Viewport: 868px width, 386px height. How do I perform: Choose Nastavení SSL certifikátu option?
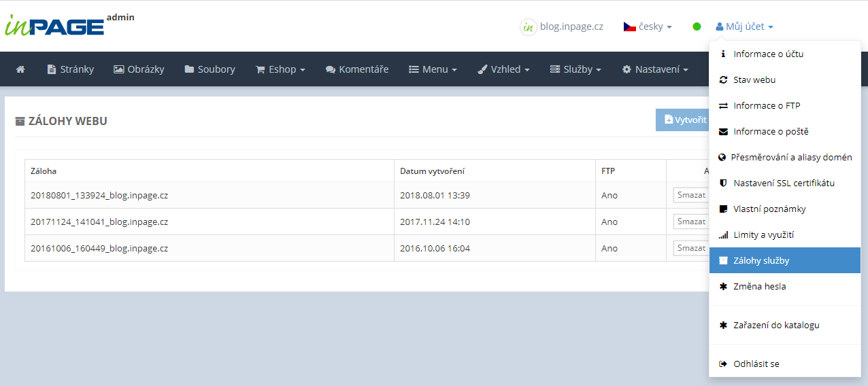pyautogui.click(x=784, y=183)
